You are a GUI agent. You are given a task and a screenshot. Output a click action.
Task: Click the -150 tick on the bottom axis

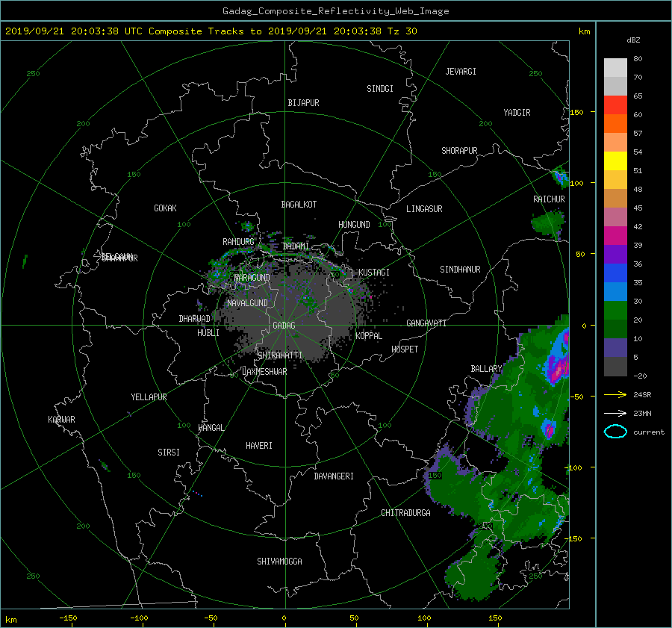[x=68, y=618]
